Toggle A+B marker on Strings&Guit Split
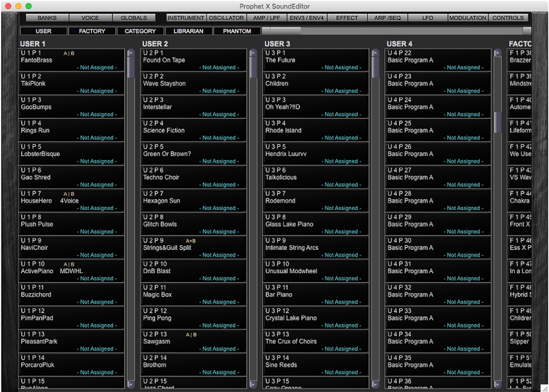The image size is (549, 392). tap(191, 241)
